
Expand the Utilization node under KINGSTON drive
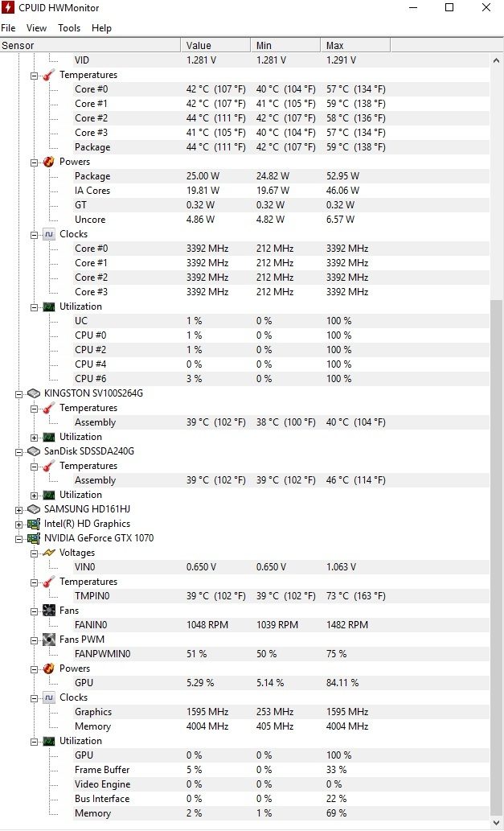tap(35, 438)
